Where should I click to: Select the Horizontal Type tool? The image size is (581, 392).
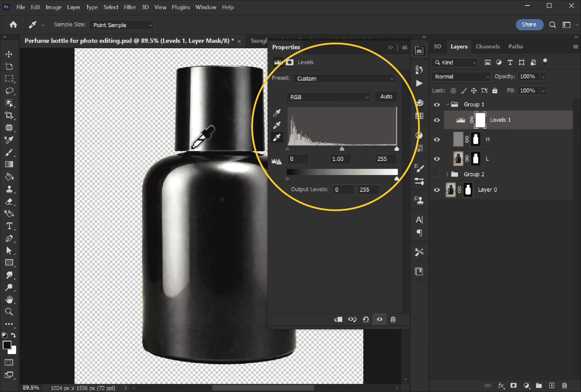(9, 226)
